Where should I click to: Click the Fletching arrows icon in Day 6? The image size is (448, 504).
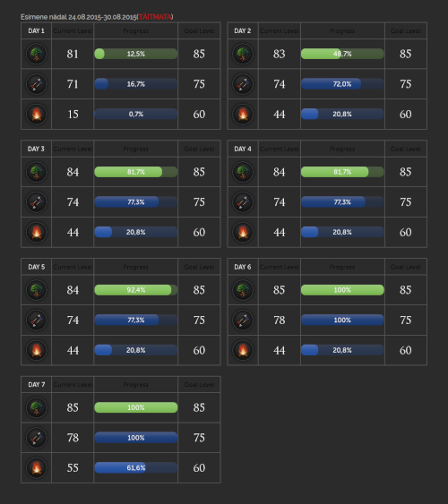[x=243, y=320]
